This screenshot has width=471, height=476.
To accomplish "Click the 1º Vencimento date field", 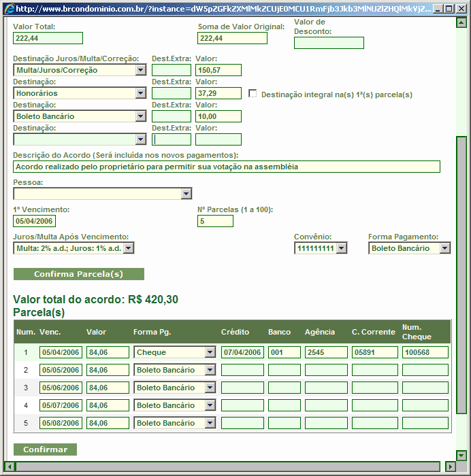I will 34,221.
